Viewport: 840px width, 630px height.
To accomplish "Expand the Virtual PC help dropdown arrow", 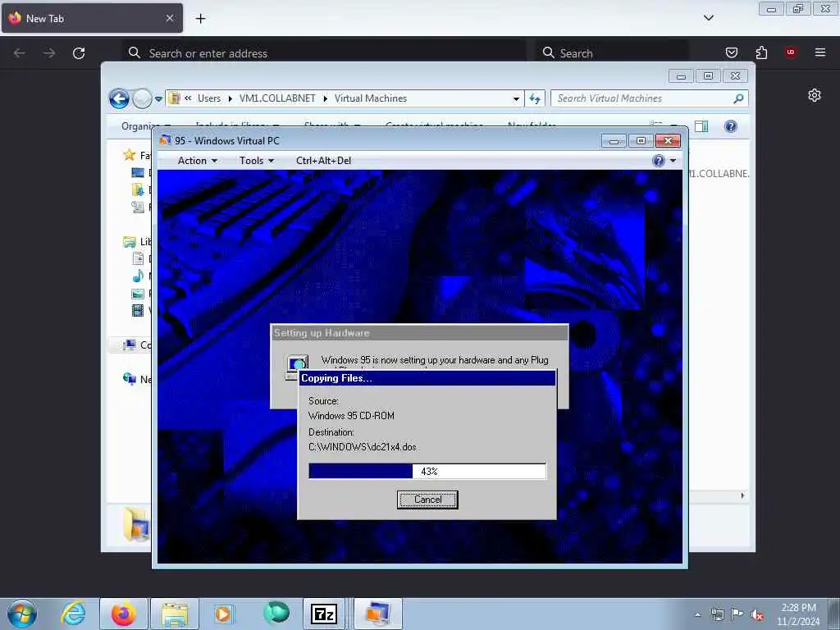I will coord(673,161).
